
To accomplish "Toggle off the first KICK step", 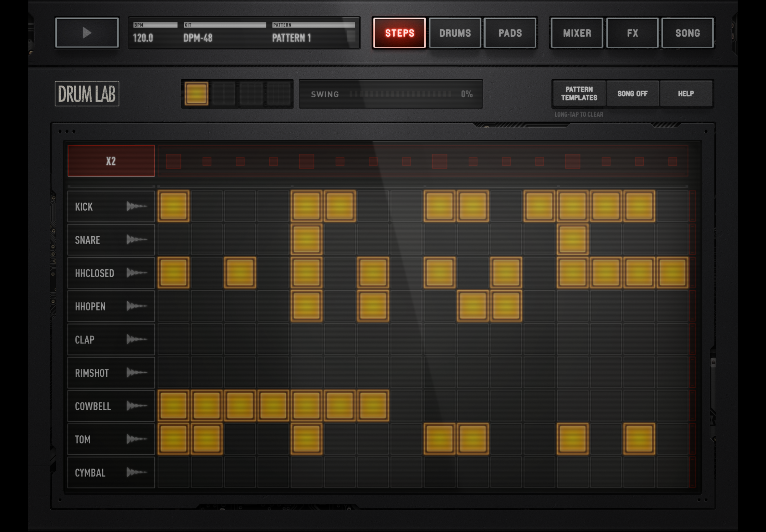I will 173,206.
